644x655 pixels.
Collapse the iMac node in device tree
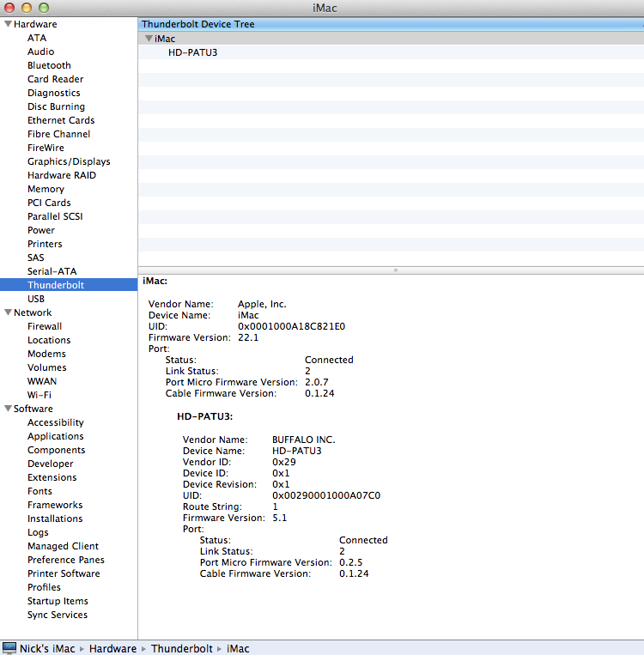pyautogui.click(x=149, y=39)
